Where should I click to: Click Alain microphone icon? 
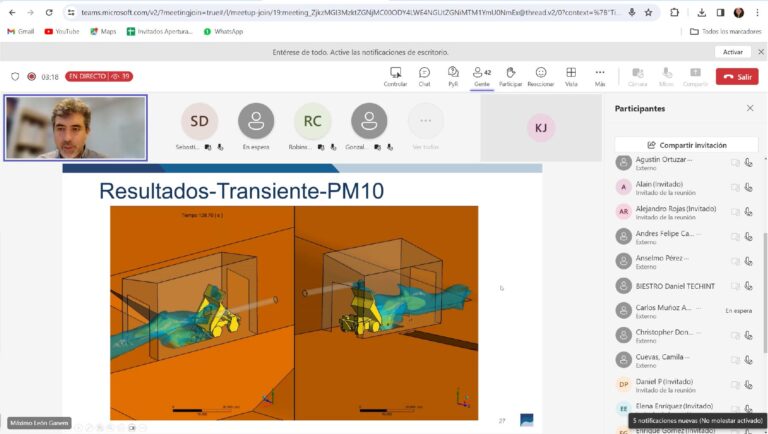click(748, 187)
